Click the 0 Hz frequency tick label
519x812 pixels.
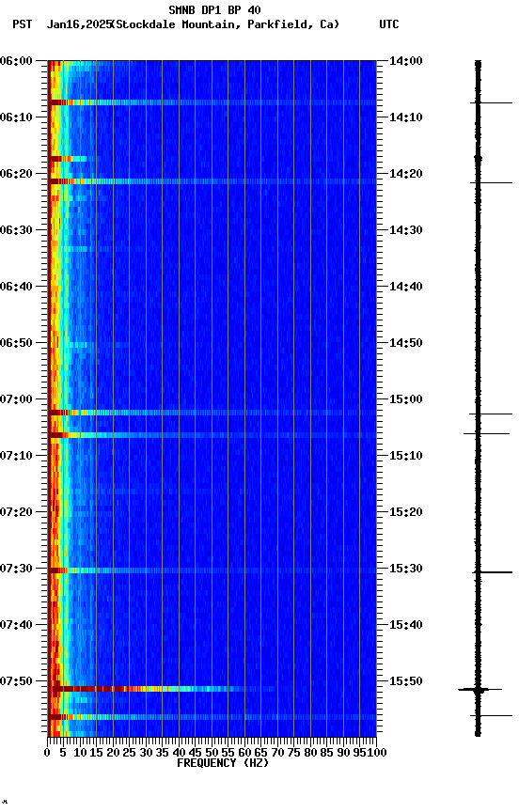click(x=48, y=753)
